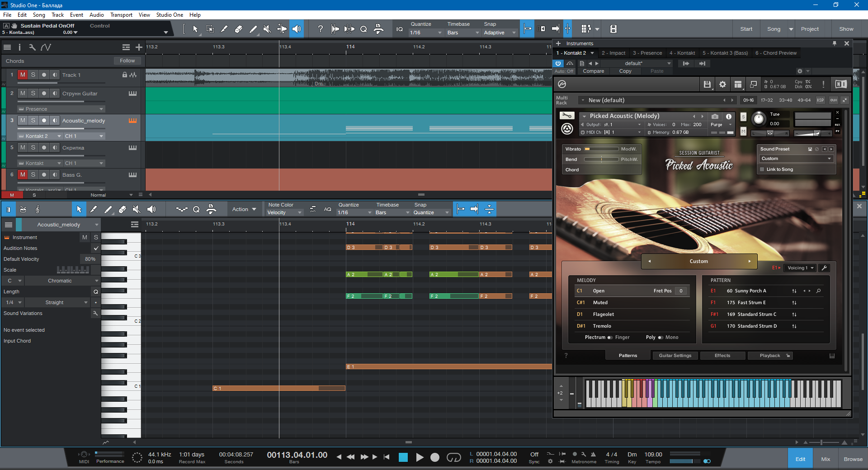Click the Default Velocity 80% field

pos(90,259)
